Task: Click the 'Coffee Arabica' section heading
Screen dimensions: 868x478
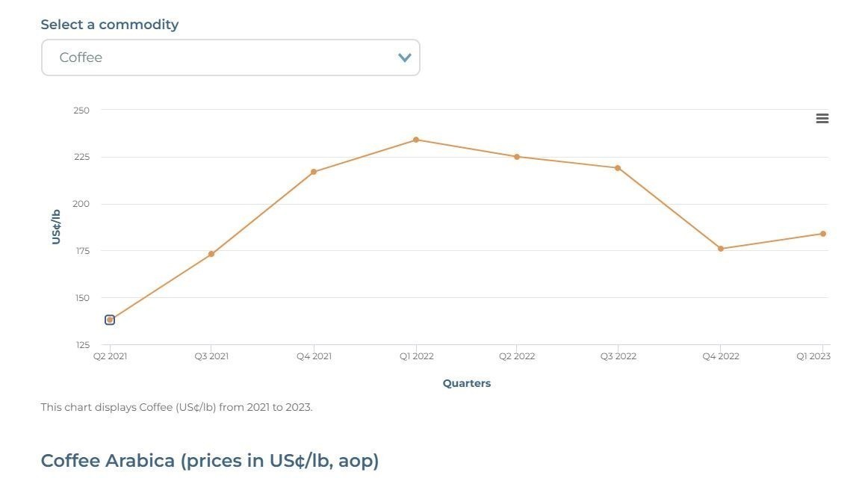Action: pos(210,460)
